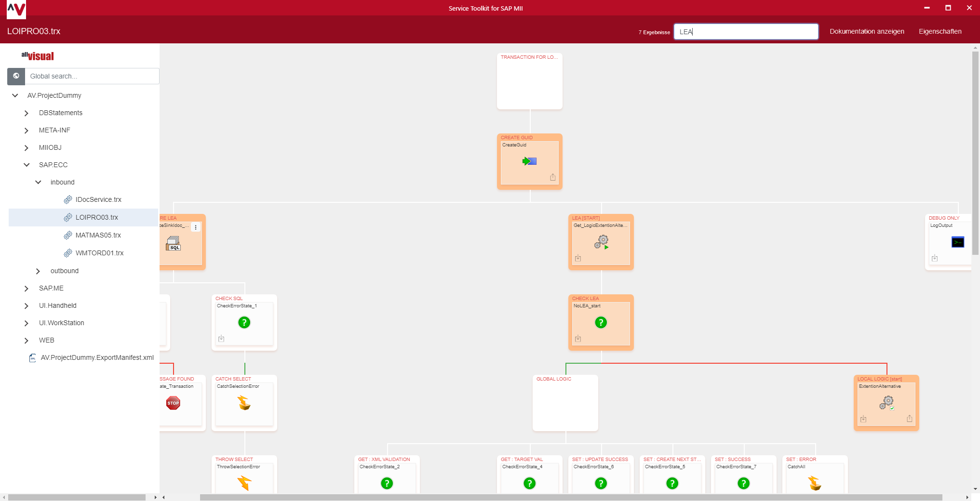Click the CreateGuid arrow icon in CREATE GUID node
This screenshot has width=980, height=501.
[529, 161]
